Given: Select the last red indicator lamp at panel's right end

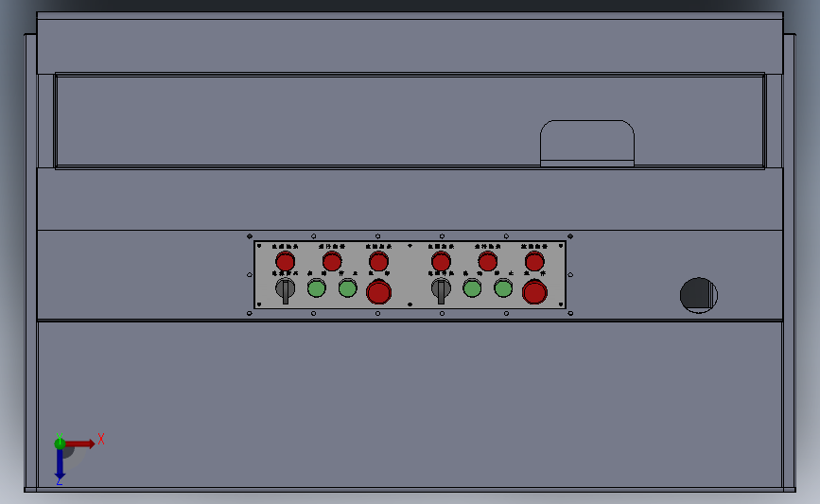Looking at the screenshot, I should pos(534,261).
